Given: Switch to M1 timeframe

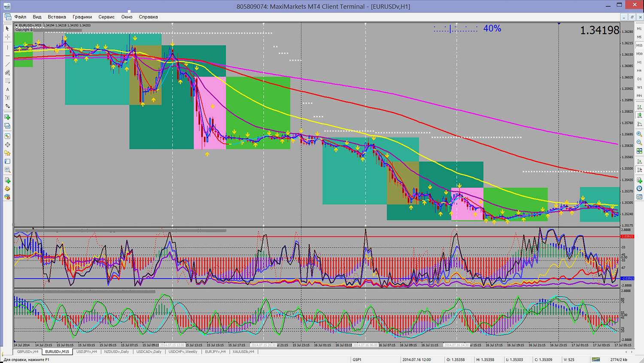Looking at the screenshot, I should tap(639, 29).
